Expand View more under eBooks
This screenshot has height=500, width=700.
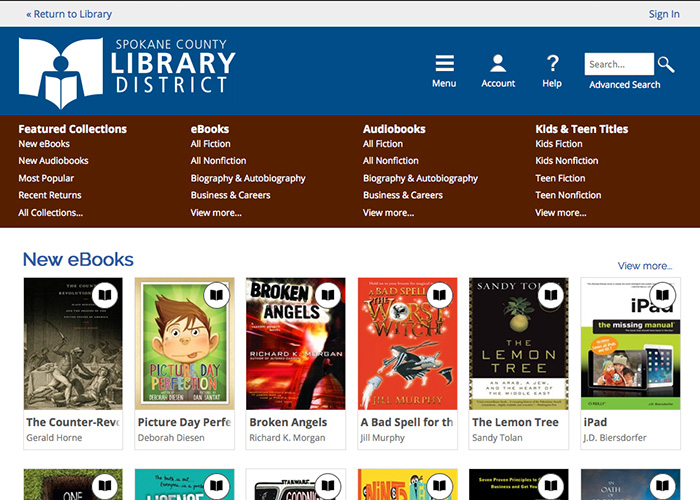(216, 212)
